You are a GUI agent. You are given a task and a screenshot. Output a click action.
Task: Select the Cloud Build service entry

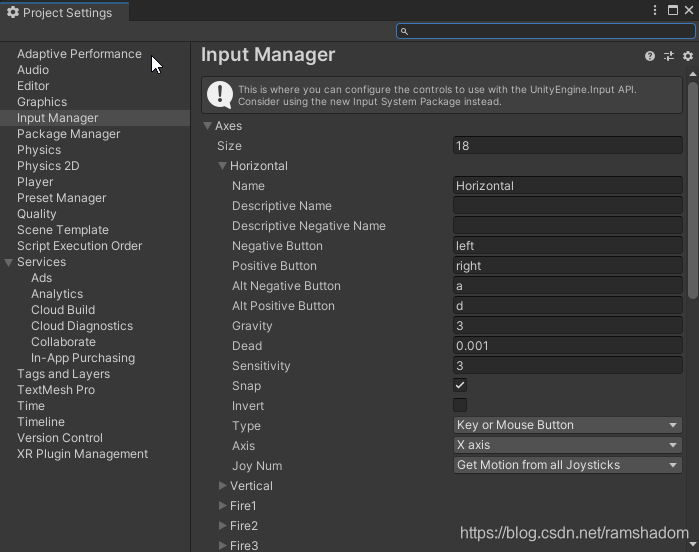click(63, 310)
